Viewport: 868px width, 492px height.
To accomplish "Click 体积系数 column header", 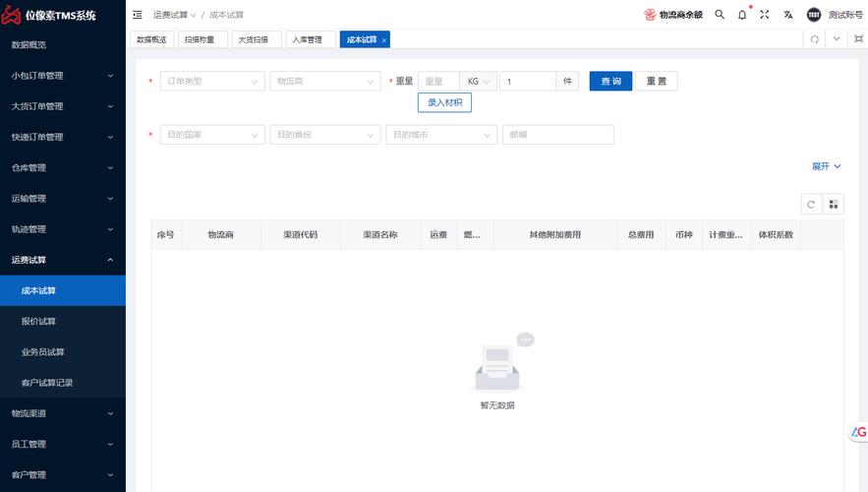I will click(x=777, y=234).
